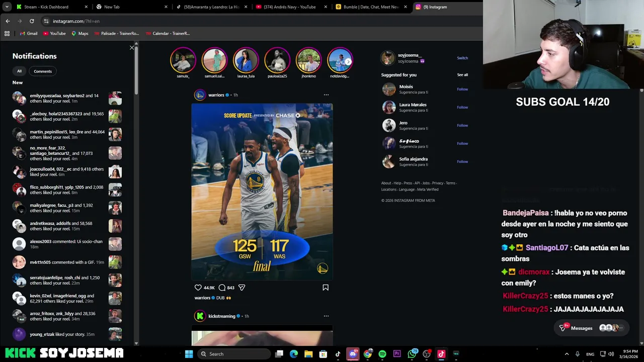The height and width of the screenshot is (362, 644).
Task: Open the kickstreaming post three-dot options menu
Action: pos(326,316)
